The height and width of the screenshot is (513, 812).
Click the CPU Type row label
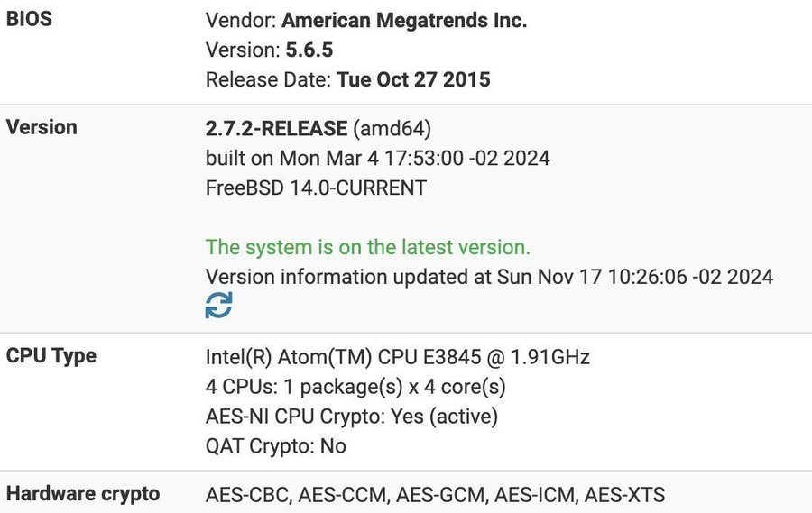[x=51, y=356]
